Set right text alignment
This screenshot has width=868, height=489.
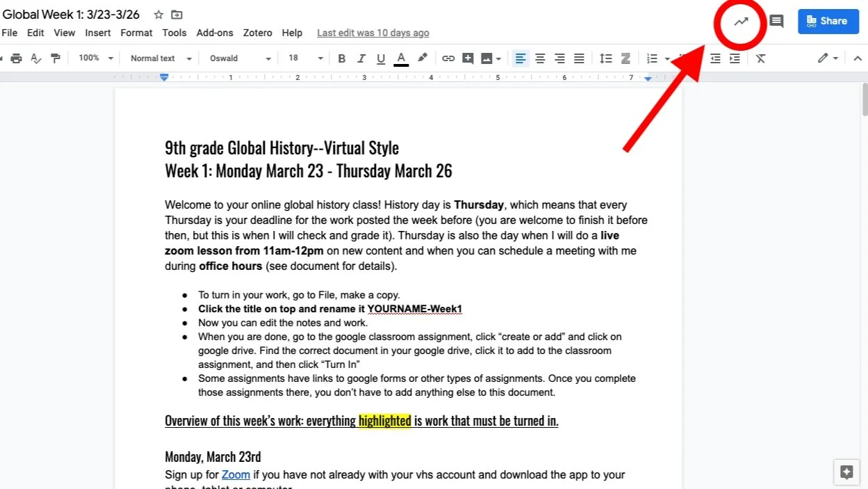click(x=559, y=58)
